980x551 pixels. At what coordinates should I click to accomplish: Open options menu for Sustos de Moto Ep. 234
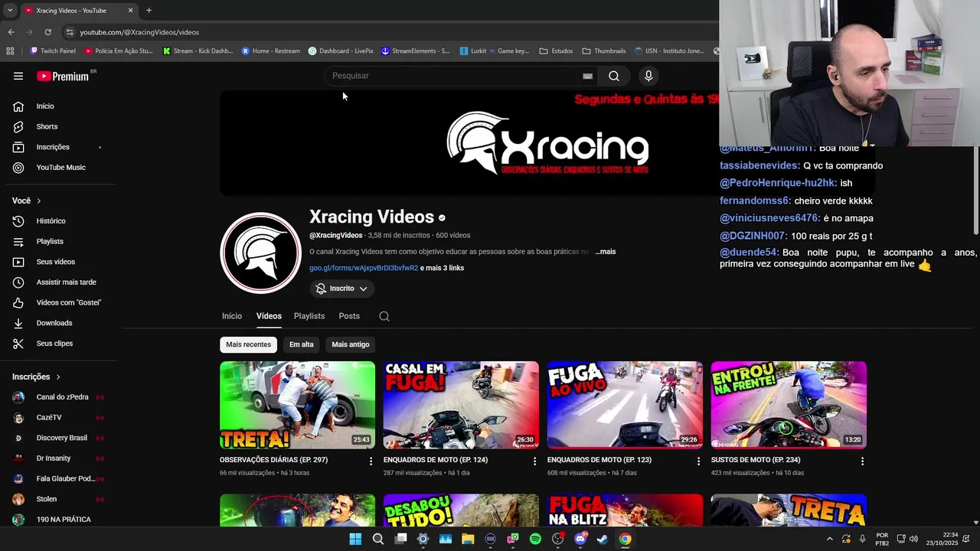[862, 461]
